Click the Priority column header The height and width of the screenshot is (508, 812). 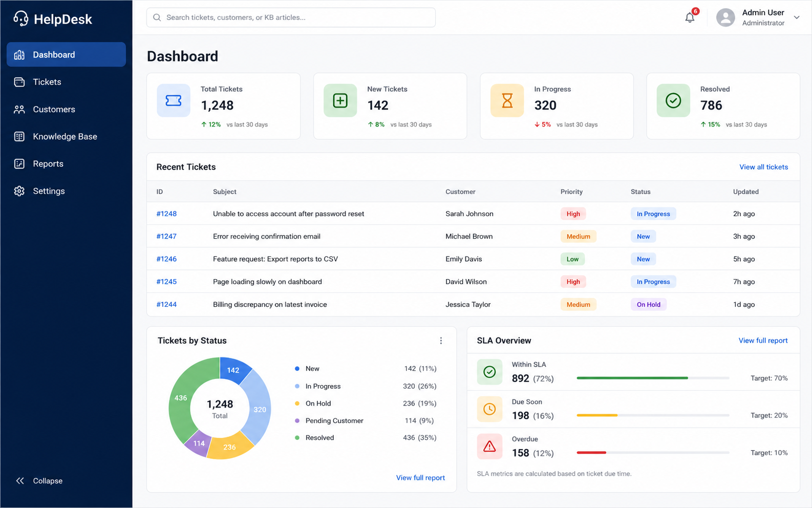point(571,192)
